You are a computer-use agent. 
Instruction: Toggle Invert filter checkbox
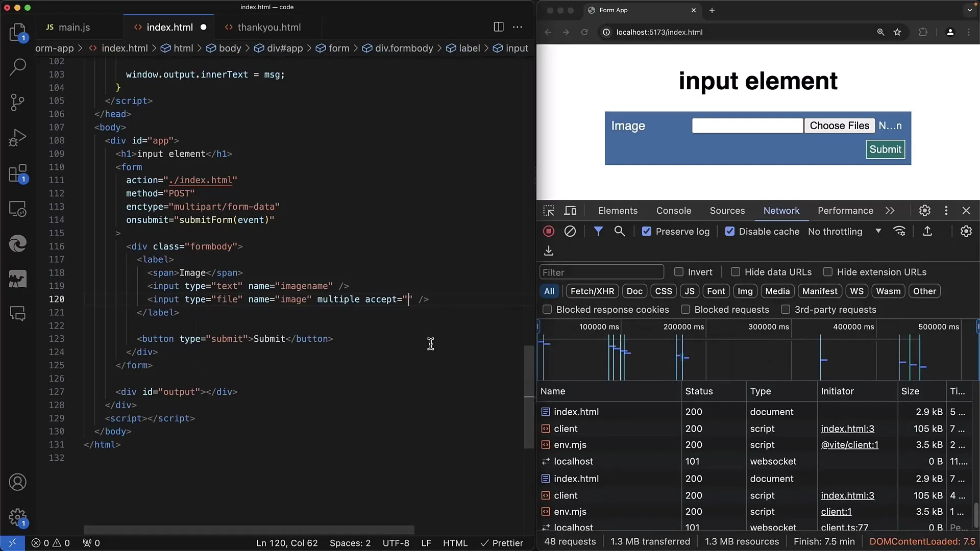tap(679, 272)
